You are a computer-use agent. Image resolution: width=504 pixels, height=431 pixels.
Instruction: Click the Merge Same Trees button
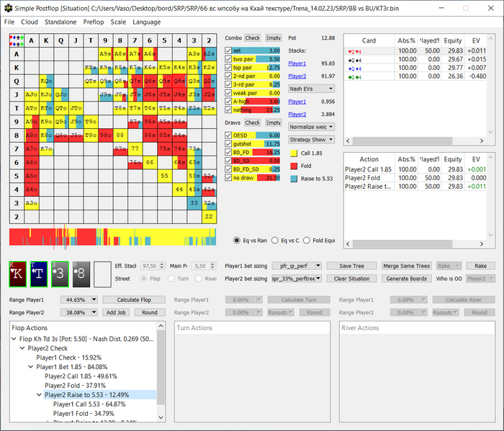[407, 266]
